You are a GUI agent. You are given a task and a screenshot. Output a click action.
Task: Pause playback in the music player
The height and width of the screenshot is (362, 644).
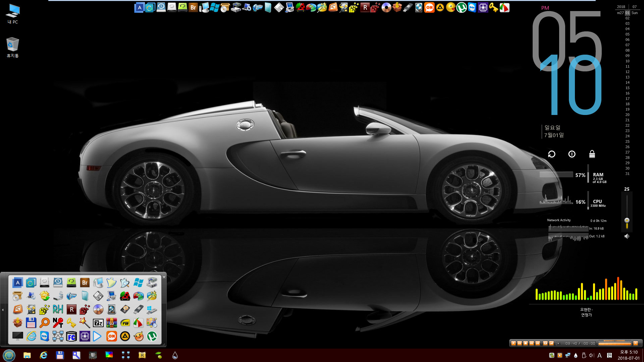pos(520,343)
